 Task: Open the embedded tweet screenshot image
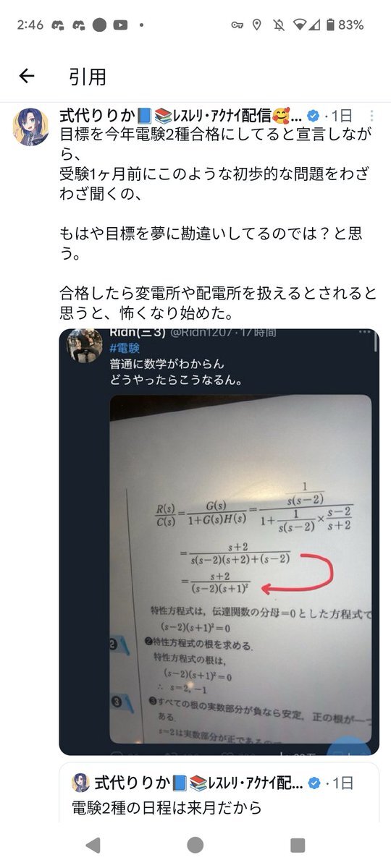point(219,541)
